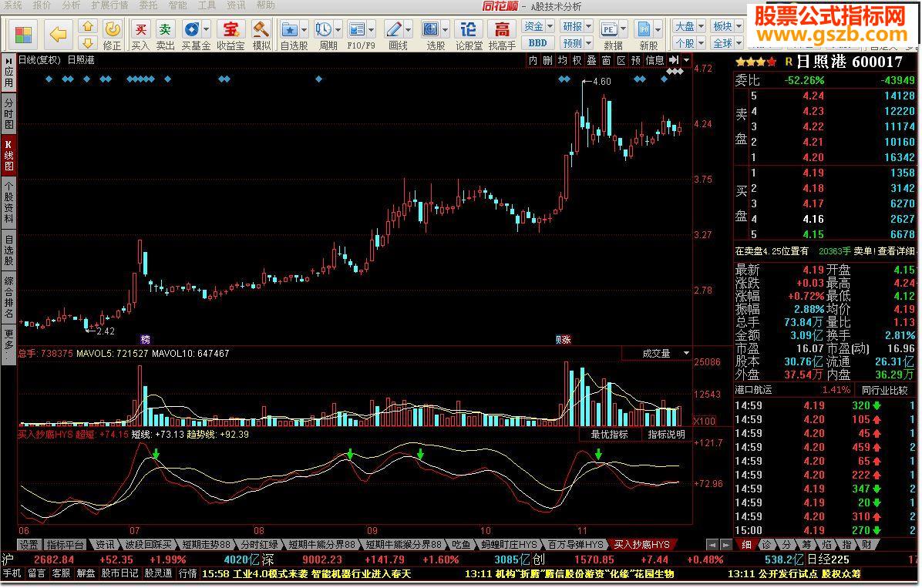
Task: Open the 新股 IPO icon
Action: [x=644, y=29]
